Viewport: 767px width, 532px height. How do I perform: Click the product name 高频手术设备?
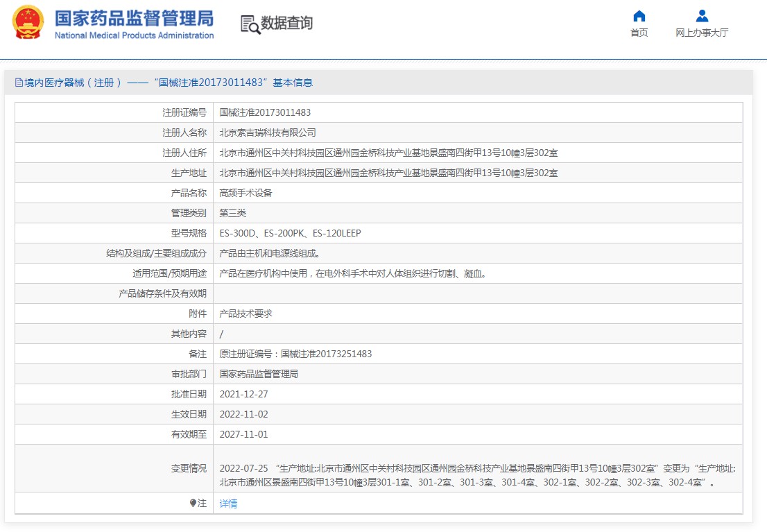coord(246,193)
